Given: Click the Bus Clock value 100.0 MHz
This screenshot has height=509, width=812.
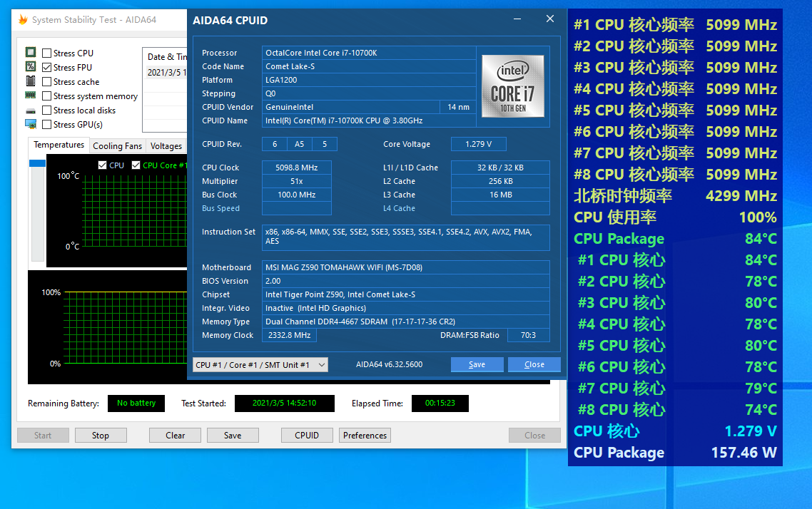Looking at the screenshot, I should tap(297, 195).
